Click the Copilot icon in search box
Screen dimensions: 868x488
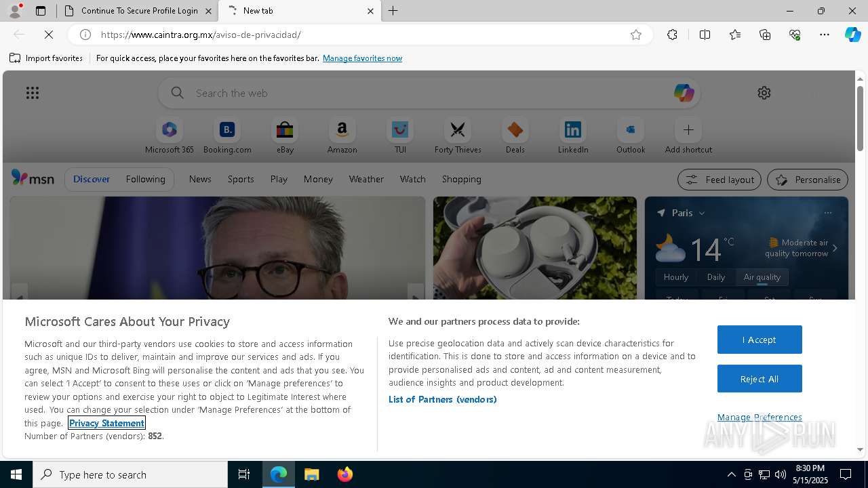684,93
